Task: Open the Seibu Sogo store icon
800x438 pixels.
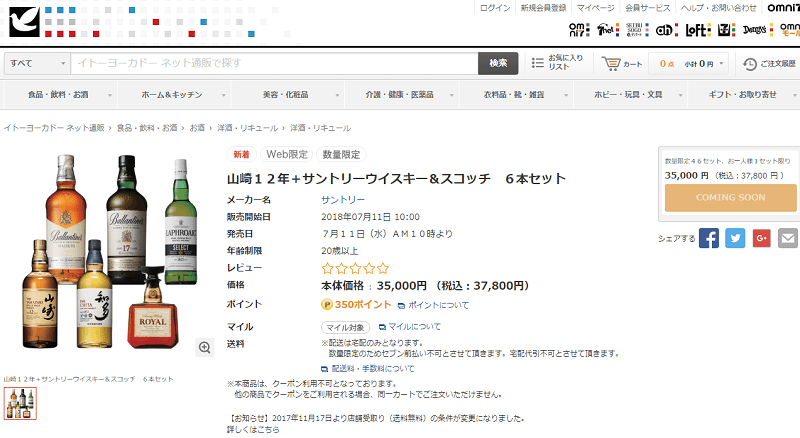Action: coord(637,30)
